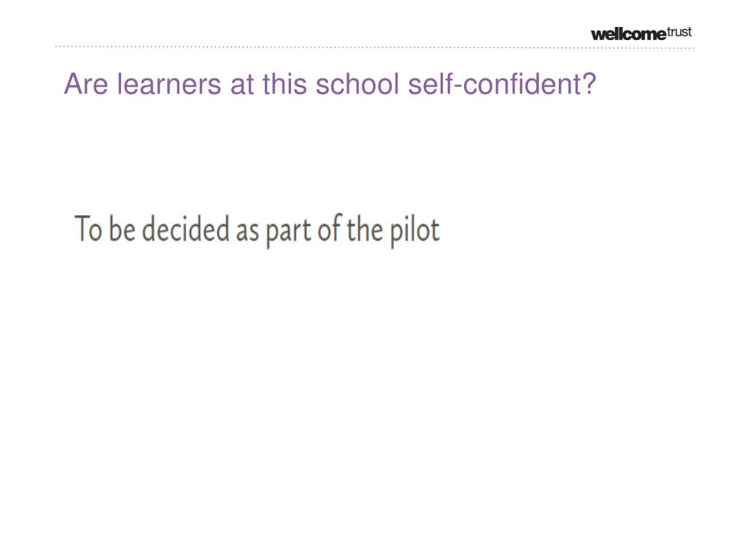The image size is (747, 560).
Task: Click the word 'Are' in the title
Action: click(x=86, y=85)
